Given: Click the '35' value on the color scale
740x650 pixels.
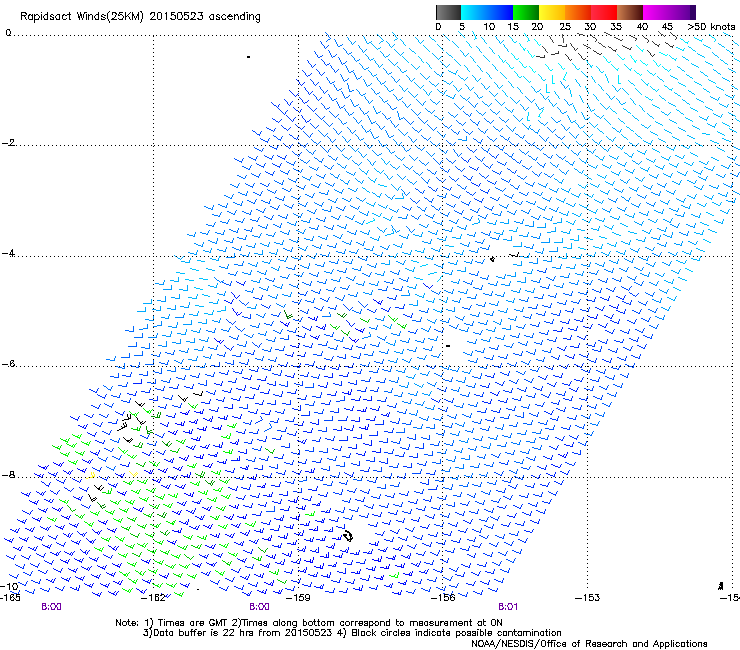Looking at the screenshot, I should pos(616,27).
